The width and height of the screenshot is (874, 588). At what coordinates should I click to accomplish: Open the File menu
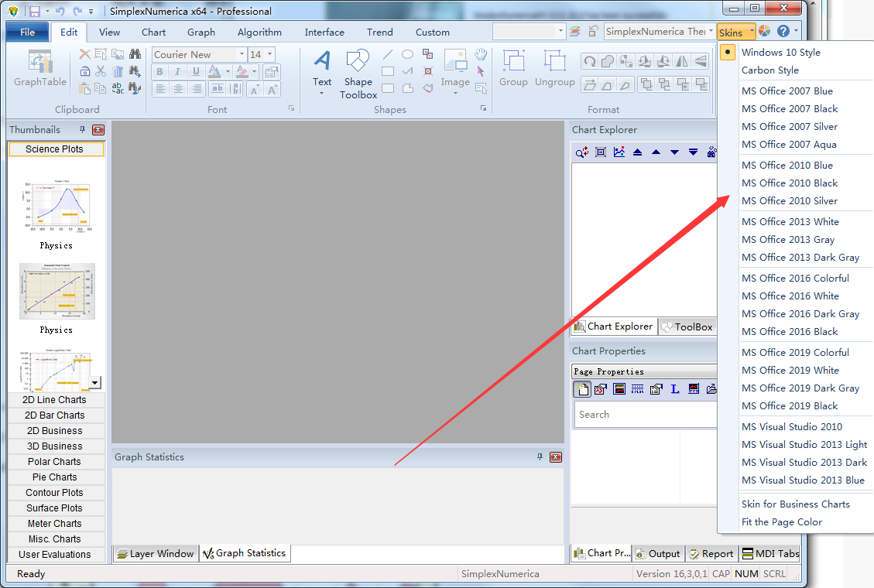(x=27, y=32)
